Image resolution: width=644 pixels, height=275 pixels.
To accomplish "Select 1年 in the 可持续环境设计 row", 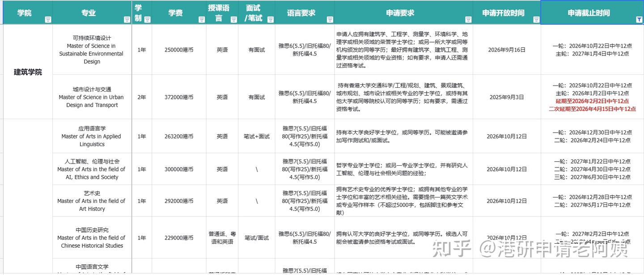I will point(142,50).
